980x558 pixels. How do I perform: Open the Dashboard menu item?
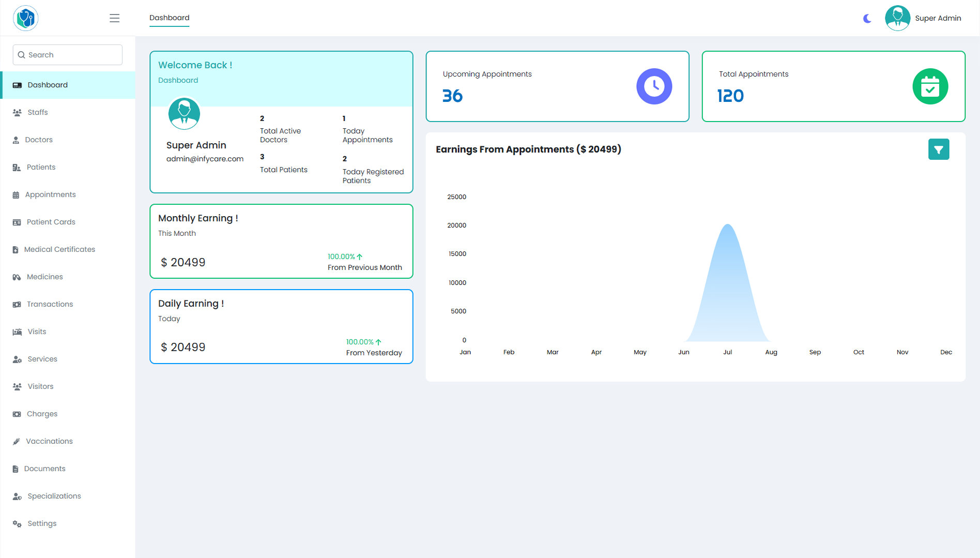(x=68, y=85)
